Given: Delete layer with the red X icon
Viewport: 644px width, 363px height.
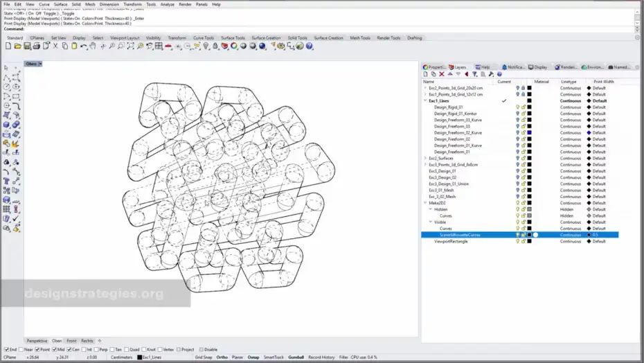Looking at the screenshot, I should coord(442,74).
